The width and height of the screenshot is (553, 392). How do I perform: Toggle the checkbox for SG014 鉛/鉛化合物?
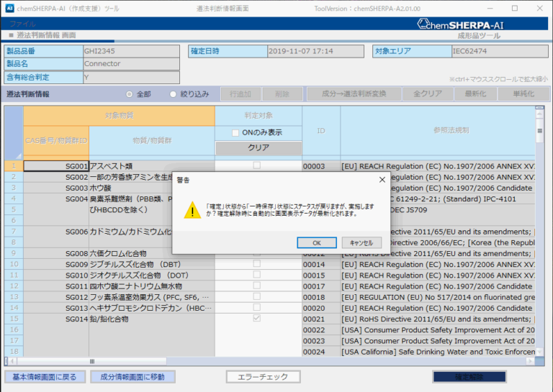pos(257,319)
